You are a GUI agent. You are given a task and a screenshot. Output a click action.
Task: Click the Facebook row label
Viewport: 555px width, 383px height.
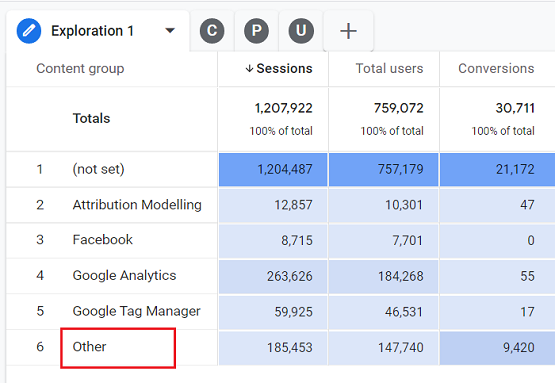(x=103, y=240)
